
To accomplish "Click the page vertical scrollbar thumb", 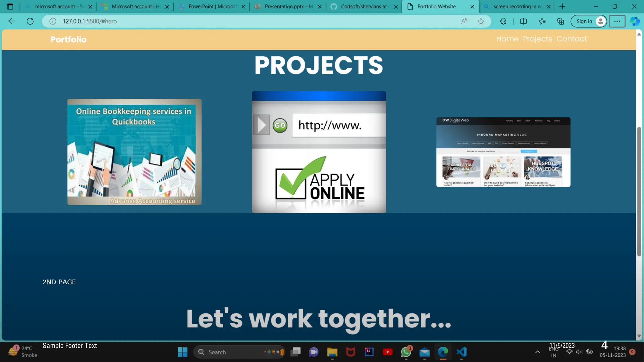I will pyautogui.click(x=639, y=192).
